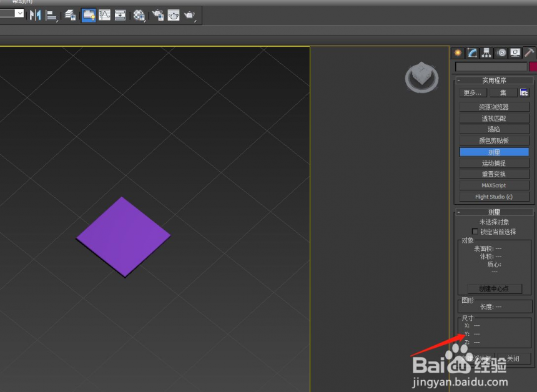Open the 重置变换 utility
The height and width of the screenshot is (392, 537).
[494, 174]
